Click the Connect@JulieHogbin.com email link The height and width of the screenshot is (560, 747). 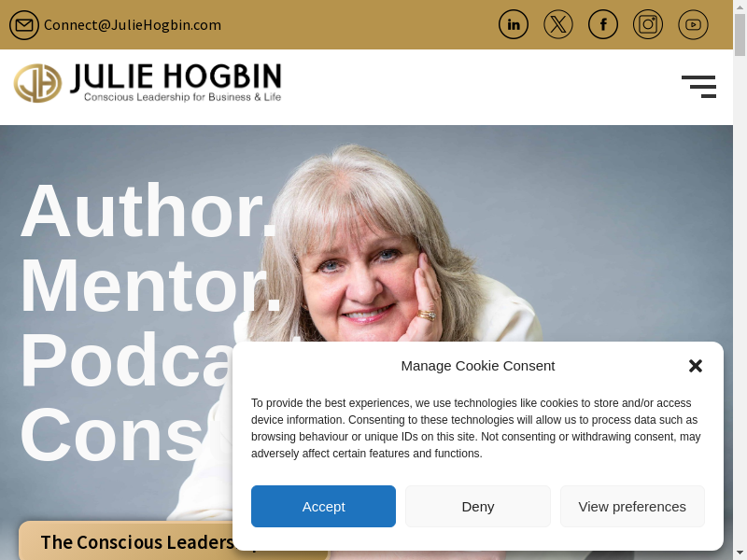click(133, 25)
